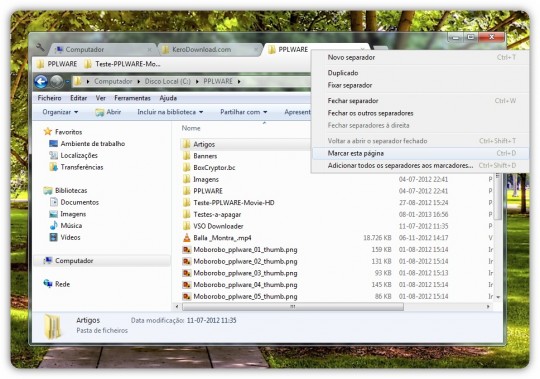Go back with the blue arrow button
Image resolution: width=540 pixels, height=379 pixels.
click(x=41, y=82)
